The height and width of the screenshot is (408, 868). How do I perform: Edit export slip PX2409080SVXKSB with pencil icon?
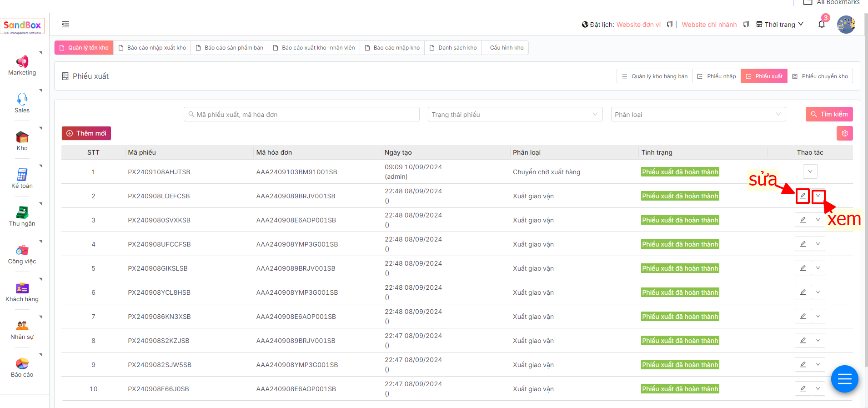[x=803, y=220]
